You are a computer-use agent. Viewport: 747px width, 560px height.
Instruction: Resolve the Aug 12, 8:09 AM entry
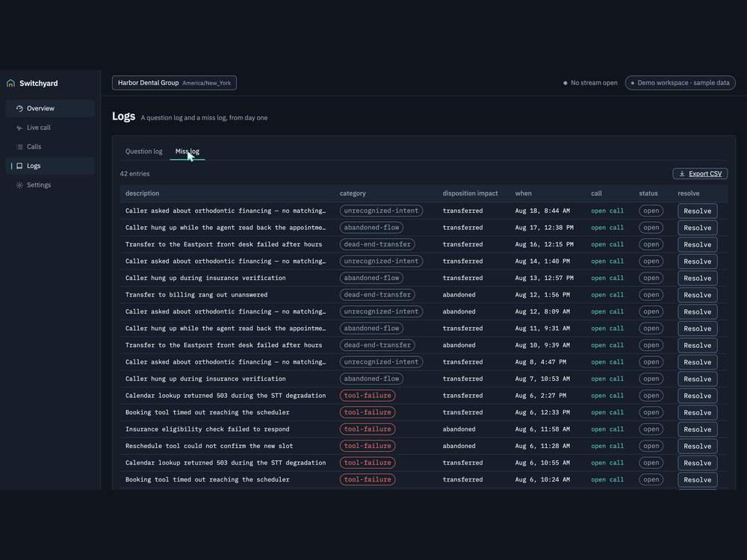(x=698, y=312)
